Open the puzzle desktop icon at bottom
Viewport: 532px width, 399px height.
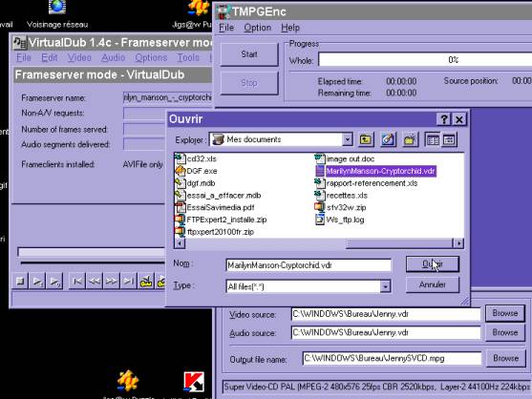(x=128, y=381)
